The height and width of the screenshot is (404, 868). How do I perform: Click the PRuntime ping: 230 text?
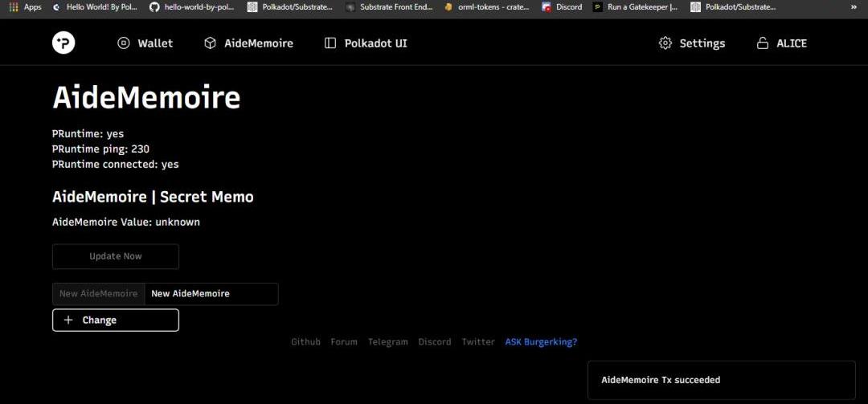pyautogui.click(x=100, y=149)
